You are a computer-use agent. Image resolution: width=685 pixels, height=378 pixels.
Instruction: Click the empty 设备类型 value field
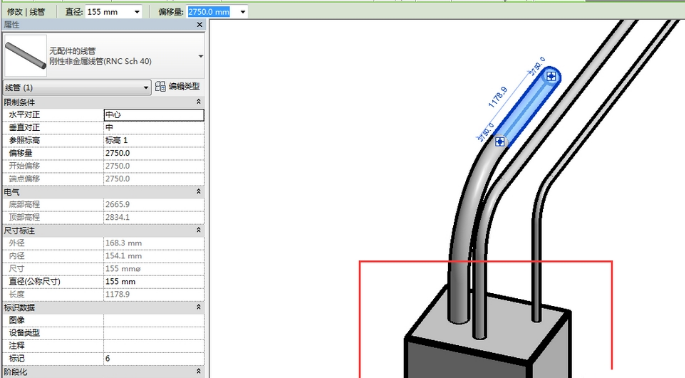(154, 333)
